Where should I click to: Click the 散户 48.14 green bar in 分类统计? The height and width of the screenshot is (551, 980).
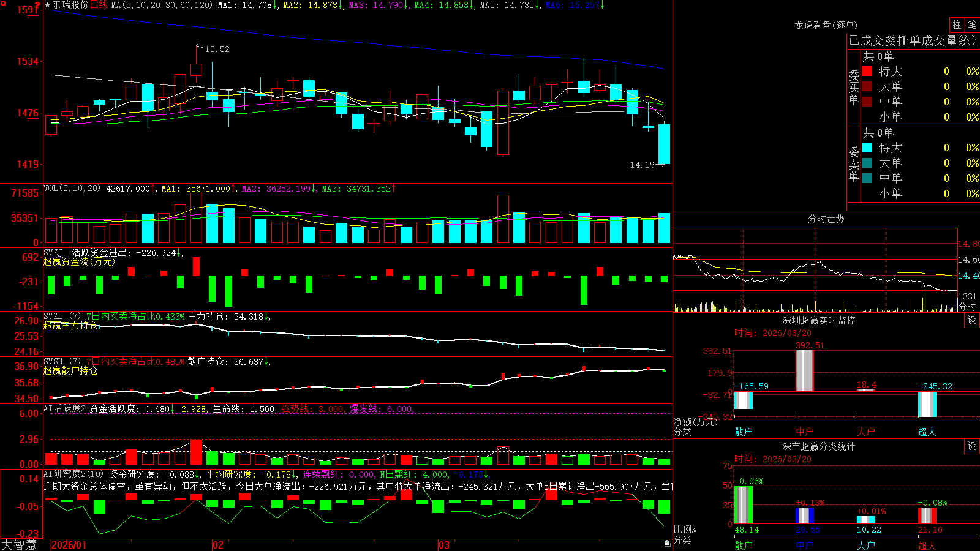tap(743, 505)
